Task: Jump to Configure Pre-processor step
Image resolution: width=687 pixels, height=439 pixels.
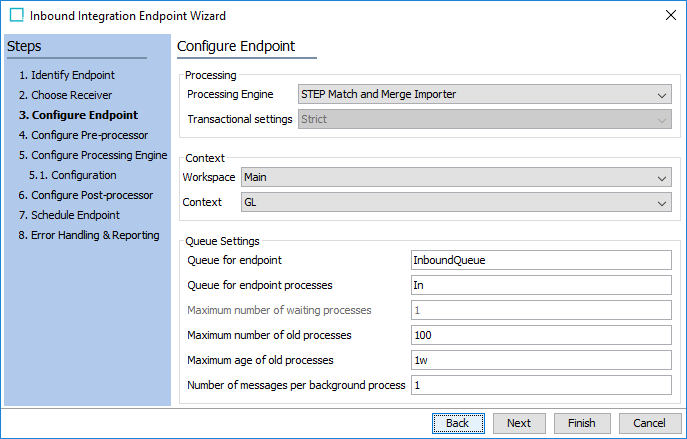Action: click(x=82, y=135)
